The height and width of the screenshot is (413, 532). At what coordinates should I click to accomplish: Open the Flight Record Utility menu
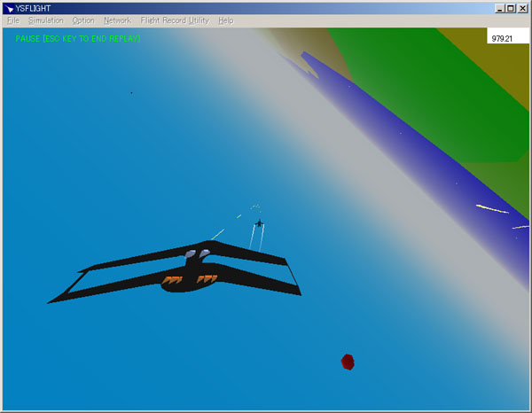pyautogui.click(x=175, y=20)
